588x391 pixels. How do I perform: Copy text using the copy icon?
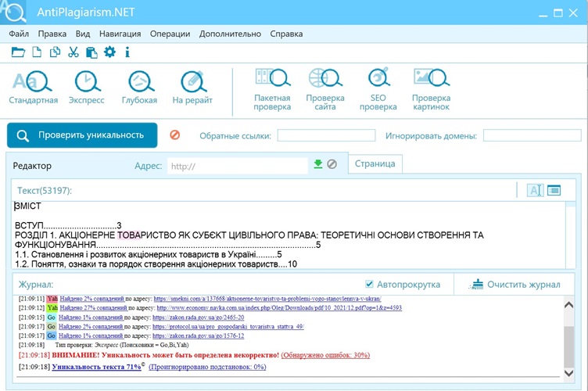coord(55,52)
